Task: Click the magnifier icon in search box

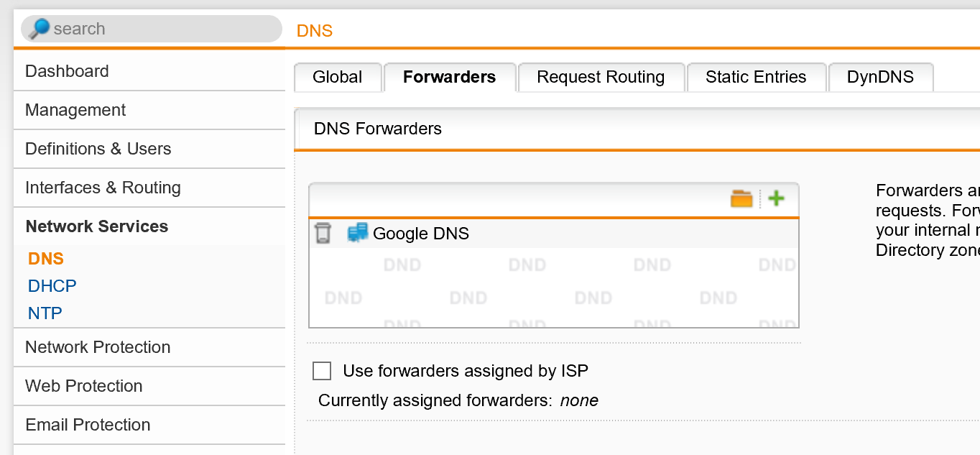Action: pyautogui.click(x=39, y=29)
